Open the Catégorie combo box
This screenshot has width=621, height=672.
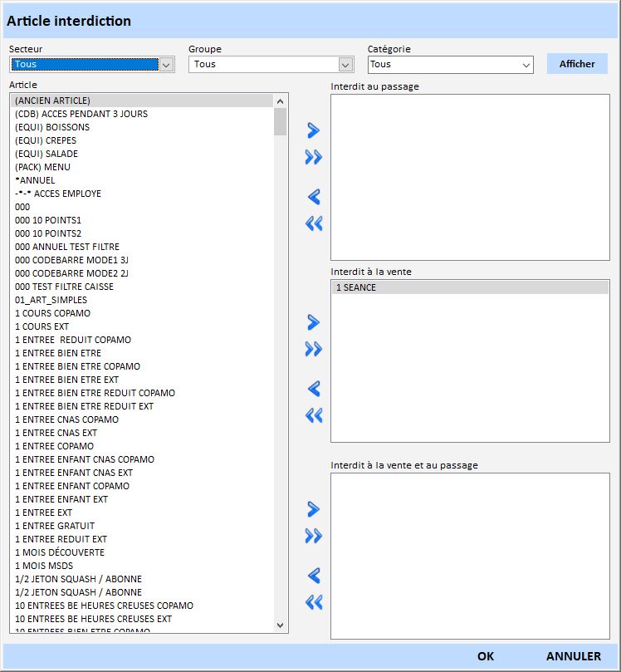click(526, 65)
